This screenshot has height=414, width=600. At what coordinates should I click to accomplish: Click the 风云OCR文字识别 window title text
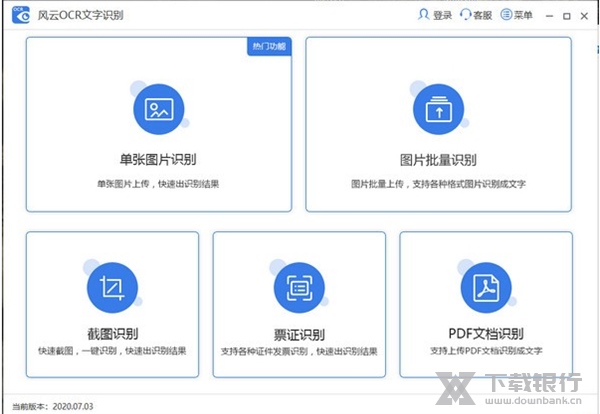[80, 15]
